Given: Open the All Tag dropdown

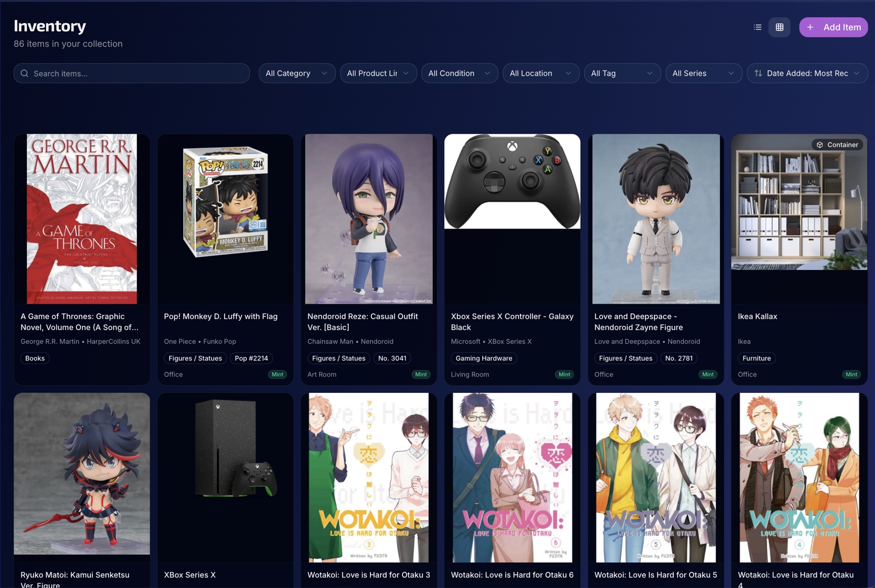Looking at the screenshot, I should tap(622, 73).
